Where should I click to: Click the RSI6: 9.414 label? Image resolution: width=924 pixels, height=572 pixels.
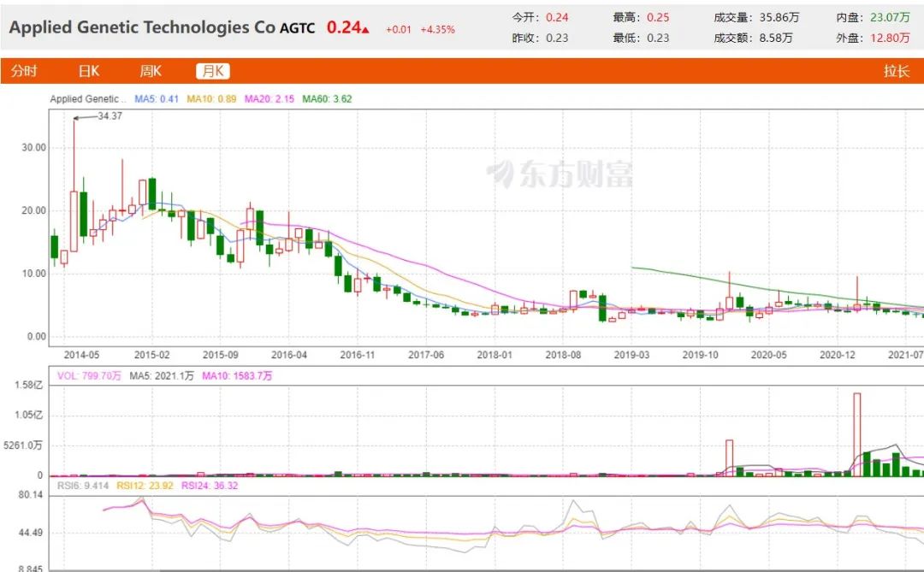click(83, 486)
